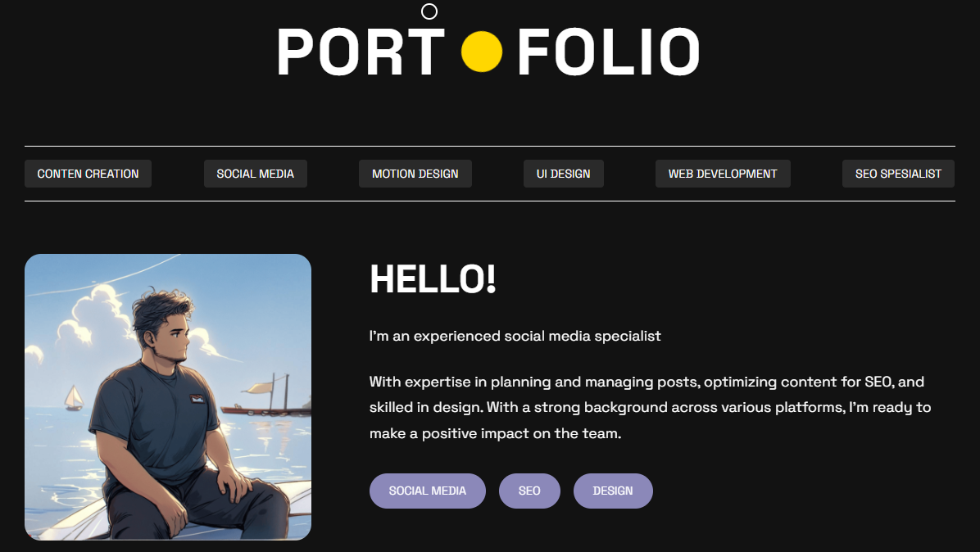This screenshot has height=552, width=980.
Task: Click the word PORT in the logo
Action: pyautogui.click(x=361, y=52)
